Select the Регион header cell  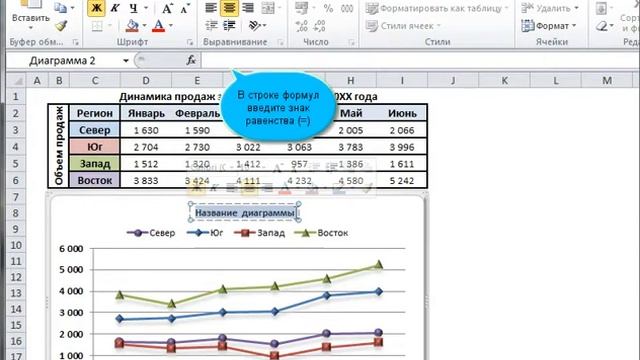pyautogui.click(x=95, y=113)
